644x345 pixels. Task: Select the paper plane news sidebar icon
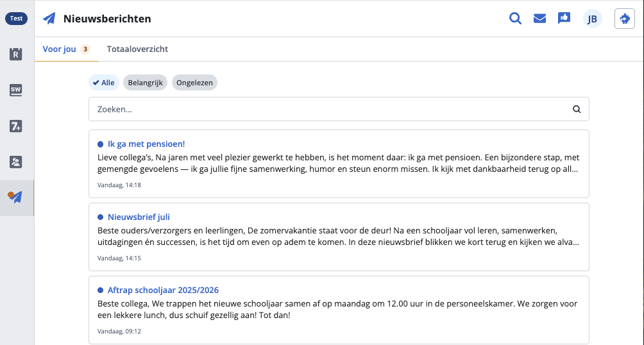(x=15, y=197)
